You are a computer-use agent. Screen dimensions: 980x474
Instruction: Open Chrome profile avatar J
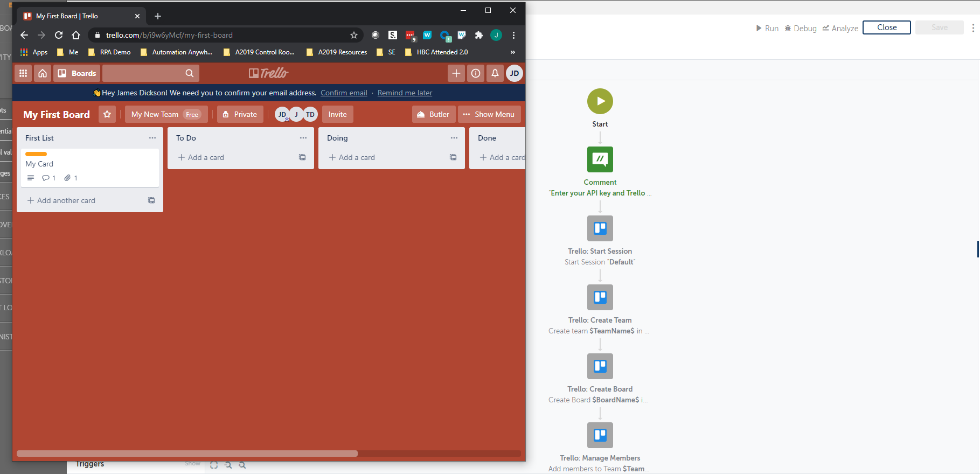(x=496, y=35)
